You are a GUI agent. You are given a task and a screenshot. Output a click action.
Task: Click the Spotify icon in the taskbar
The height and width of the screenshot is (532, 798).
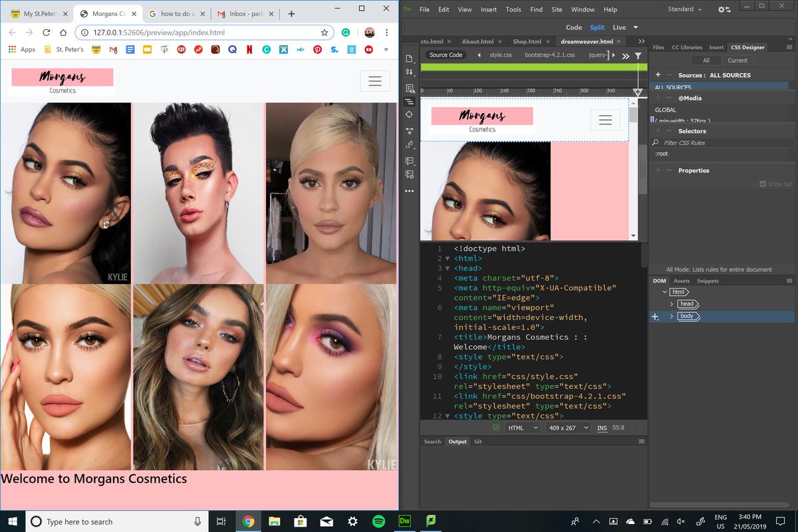(378, 521)
